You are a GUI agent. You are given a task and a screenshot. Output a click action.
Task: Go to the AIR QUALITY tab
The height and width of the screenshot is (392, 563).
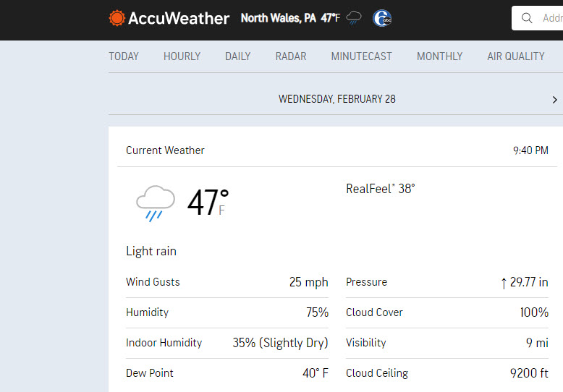pos(516,56)
